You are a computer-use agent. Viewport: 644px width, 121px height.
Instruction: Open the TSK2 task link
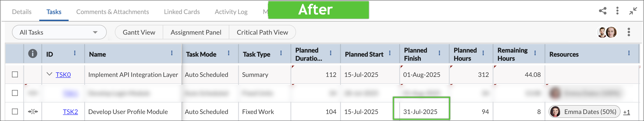coord(70,112)
